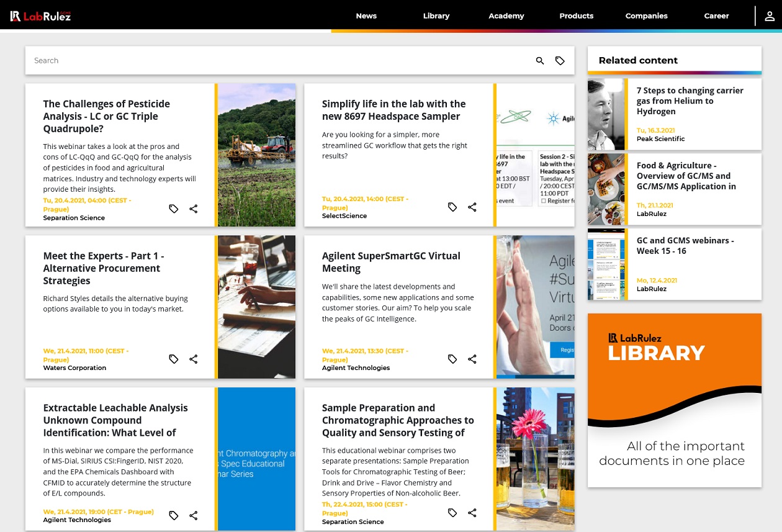Click 'Waters Corporation' publisher label
Image resolution: width=782 pixels, height=532 pixels.
point(74,368)
